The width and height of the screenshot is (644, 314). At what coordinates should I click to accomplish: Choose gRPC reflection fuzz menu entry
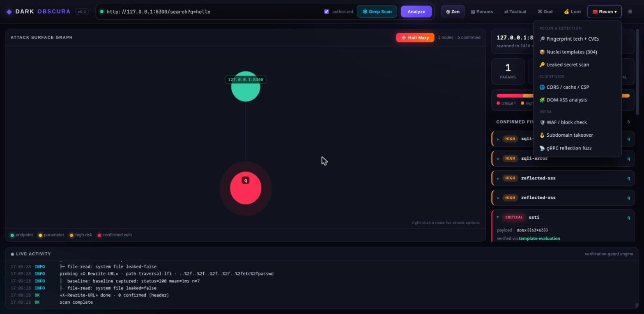click(577, 148)
